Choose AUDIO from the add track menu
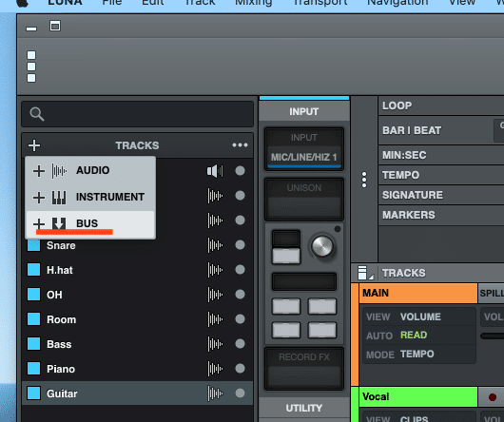Viewport: 504px width, 422px height. [x=90, y=170]
